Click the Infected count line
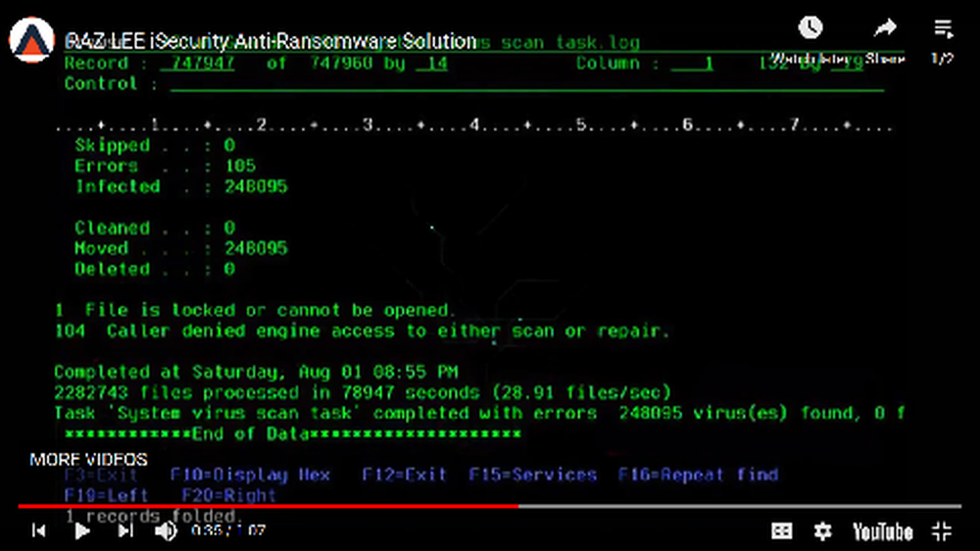Image resolution: width=980 pixels, height=551 pixels. pos(181,186)
